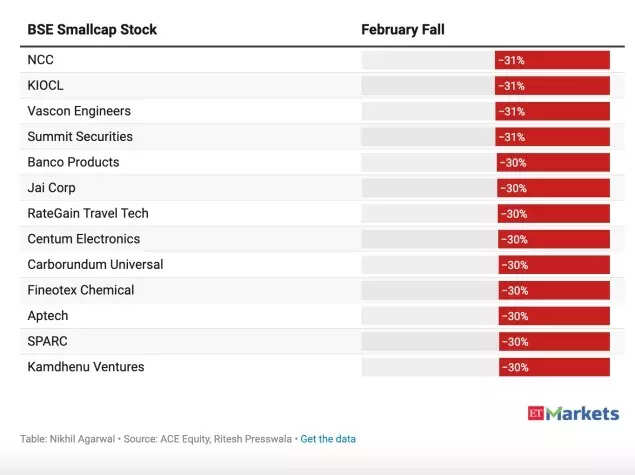
Task: Click the BSE Smallcap Stock column header
Action: point(92,30)
